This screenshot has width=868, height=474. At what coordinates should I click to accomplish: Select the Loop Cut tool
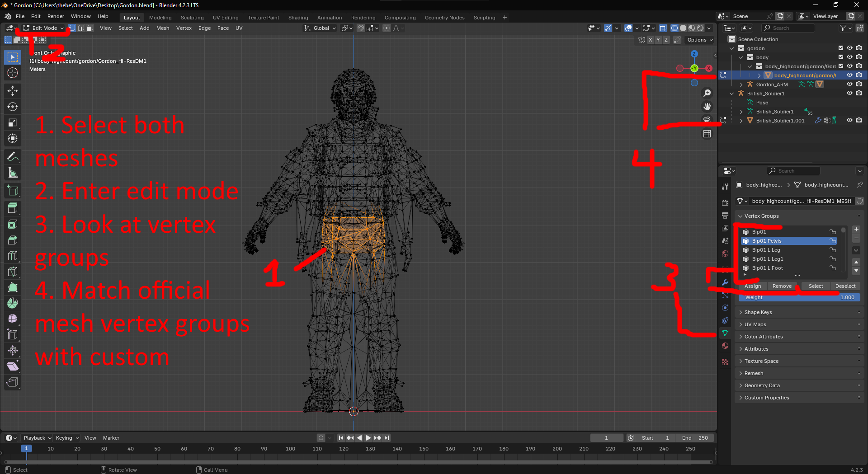coord(13,256)
